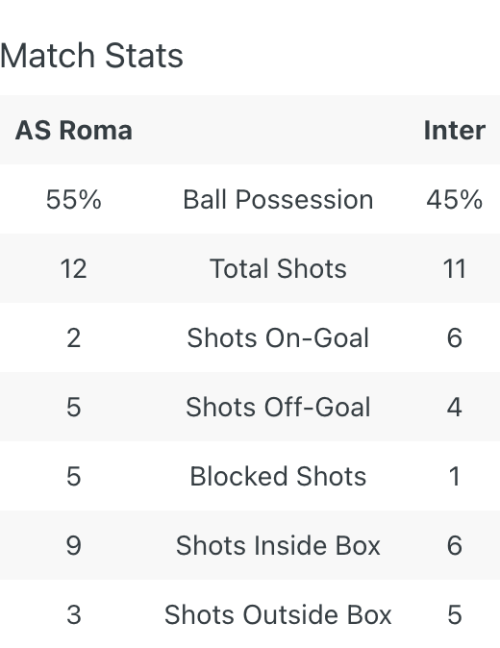This screenshot has width=500, height=648.
Task: Click Inter's blocked shots value 1
Action: point(455,476)
